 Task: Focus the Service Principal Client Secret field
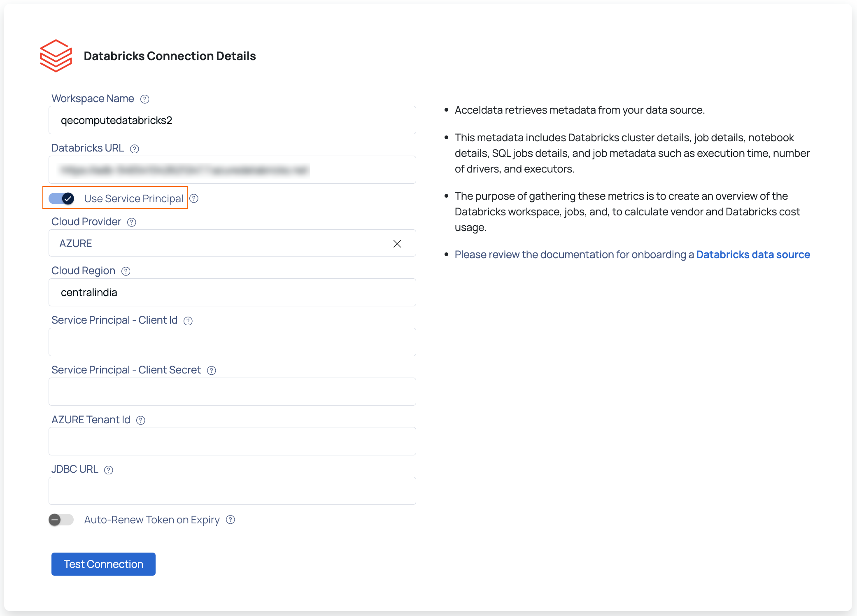tap(232, 392)
